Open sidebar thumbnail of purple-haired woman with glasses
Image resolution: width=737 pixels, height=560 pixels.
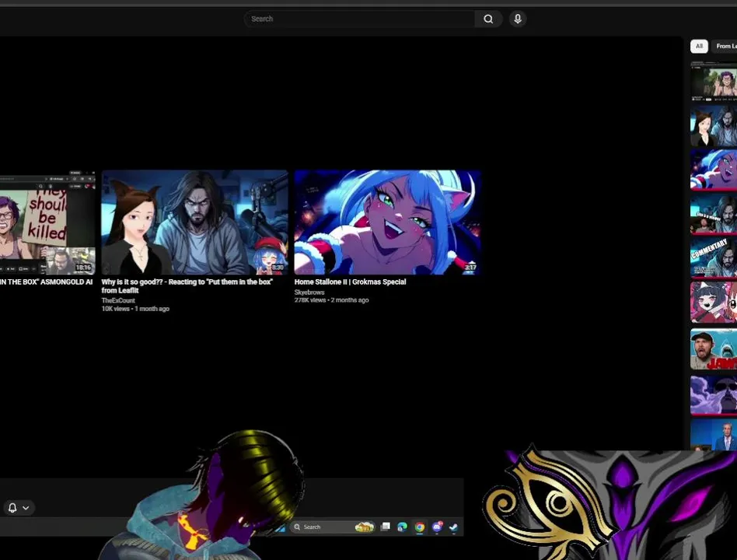click(x=714, y=82)
